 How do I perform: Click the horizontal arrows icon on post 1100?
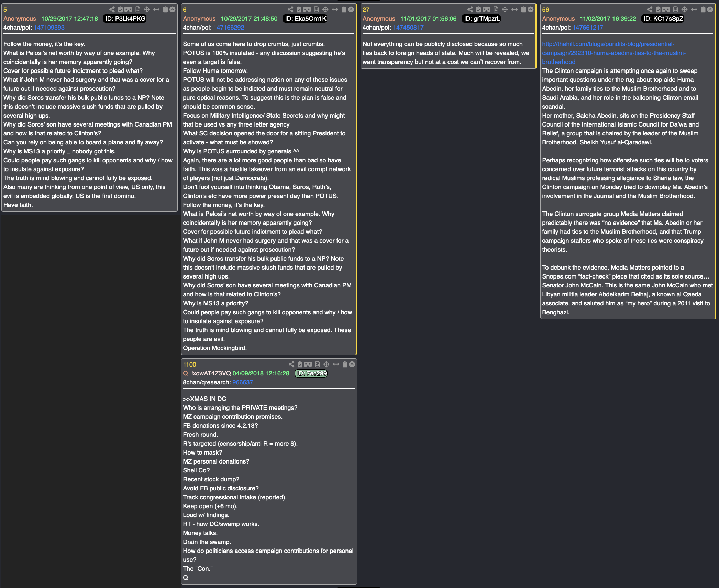coord(336,364)
